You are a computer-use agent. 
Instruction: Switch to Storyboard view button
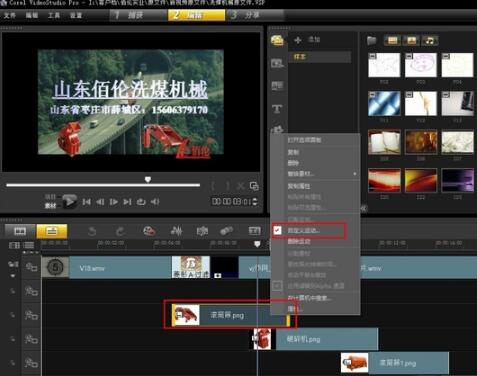pyautogui.click(x=20, y=231)
